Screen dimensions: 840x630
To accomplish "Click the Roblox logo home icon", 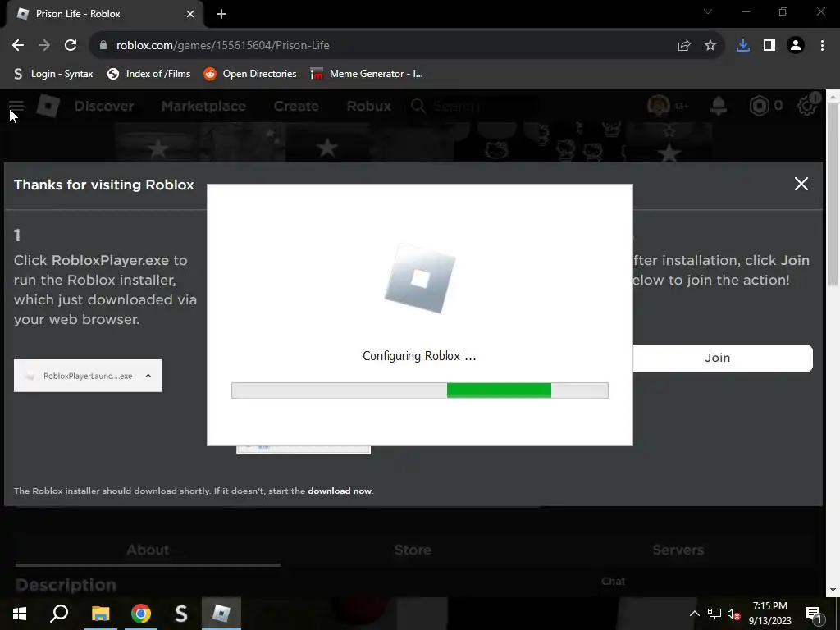I will pyautogui.click(x=48, y=106).
